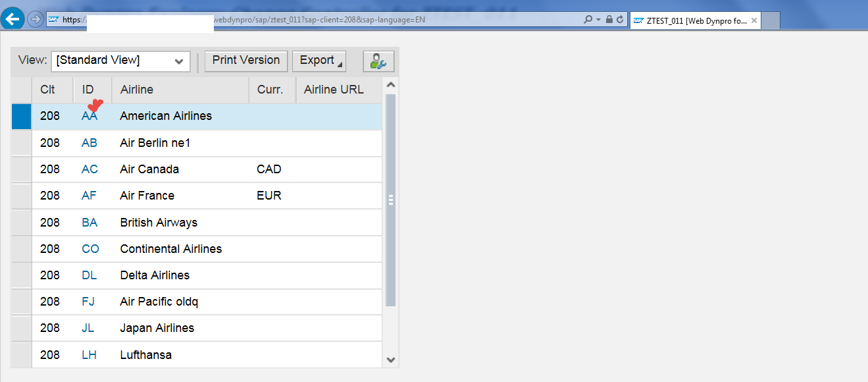Click the browser URL address field
The width and height of the screenshot is (868, 382).
point(313,20)
